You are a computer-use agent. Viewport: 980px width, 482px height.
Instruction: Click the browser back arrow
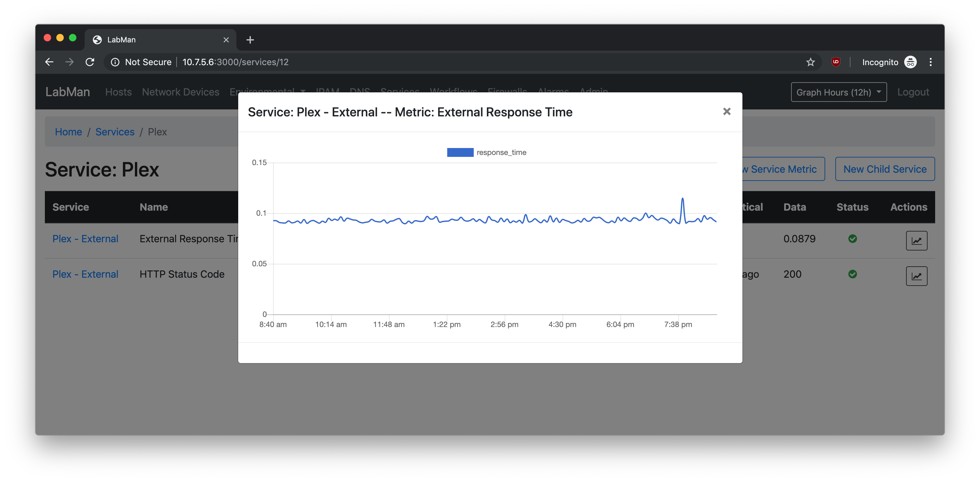click(x=49, y=62)
